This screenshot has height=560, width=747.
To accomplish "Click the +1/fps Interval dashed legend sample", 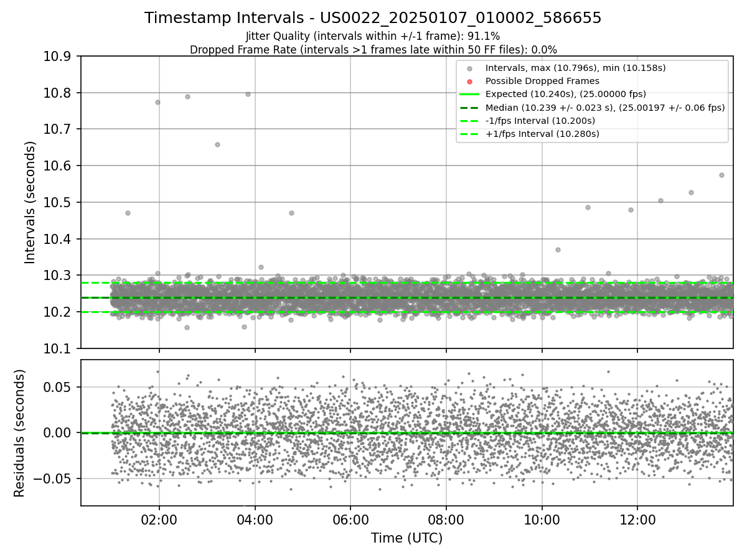I will (x=469, y=134).
